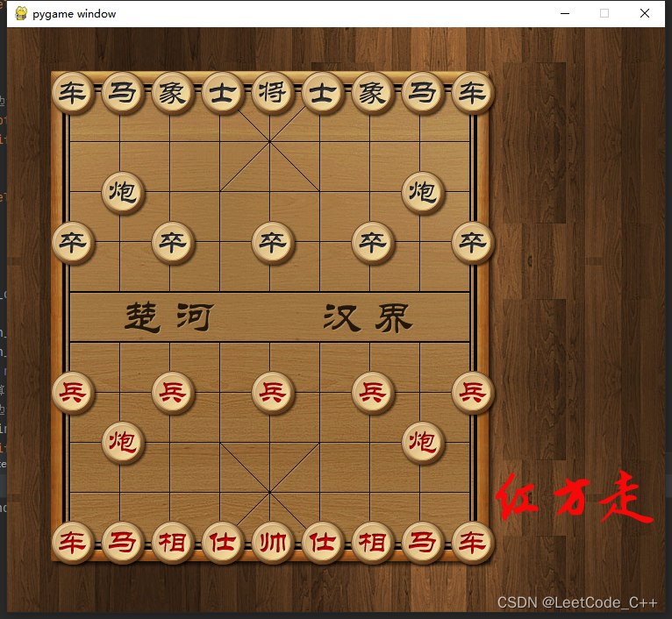Screen dimensions: 672x619
Task: Select the rightmost black 卒 pawn
Action: [x=472, y=243]
